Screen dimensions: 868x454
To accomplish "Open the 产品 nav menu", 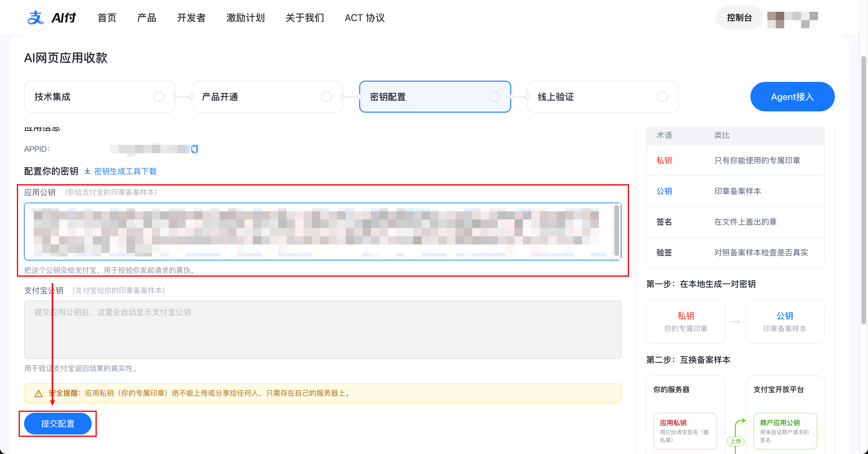I will 146,18.
